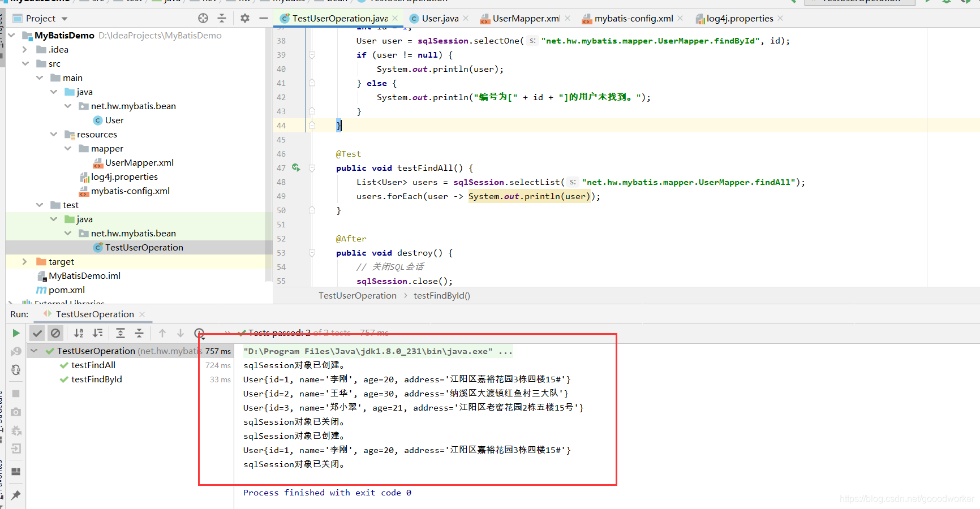Viewport: 980px width, 509px height.
Task: Click the fold marker at line 53
Action: tap(312, 253)
